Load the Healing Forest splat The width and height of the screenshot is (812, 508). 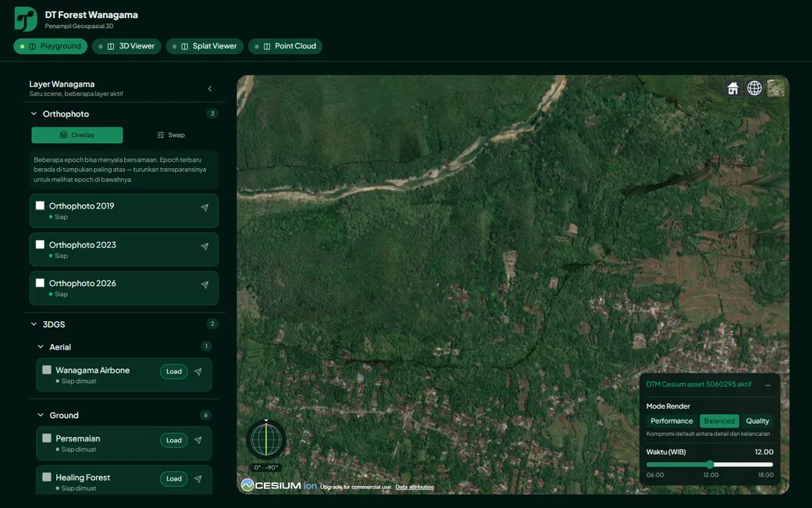click(174, 479)
